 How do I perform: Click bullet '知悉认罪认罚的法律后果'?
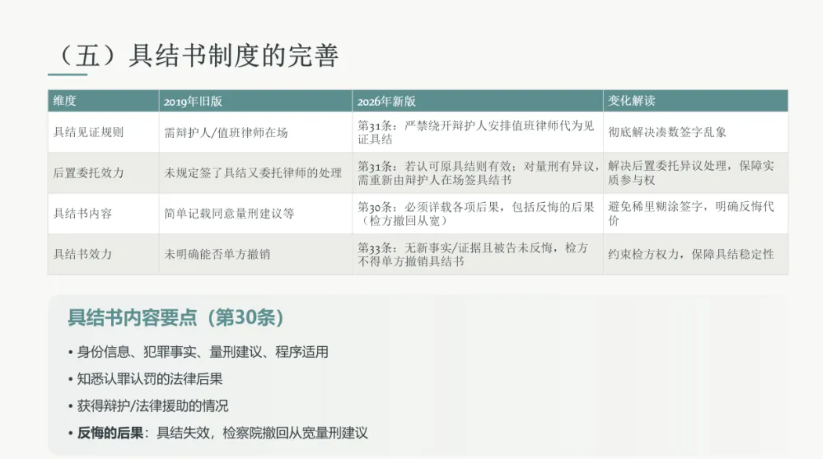click(x=145, y=379)
